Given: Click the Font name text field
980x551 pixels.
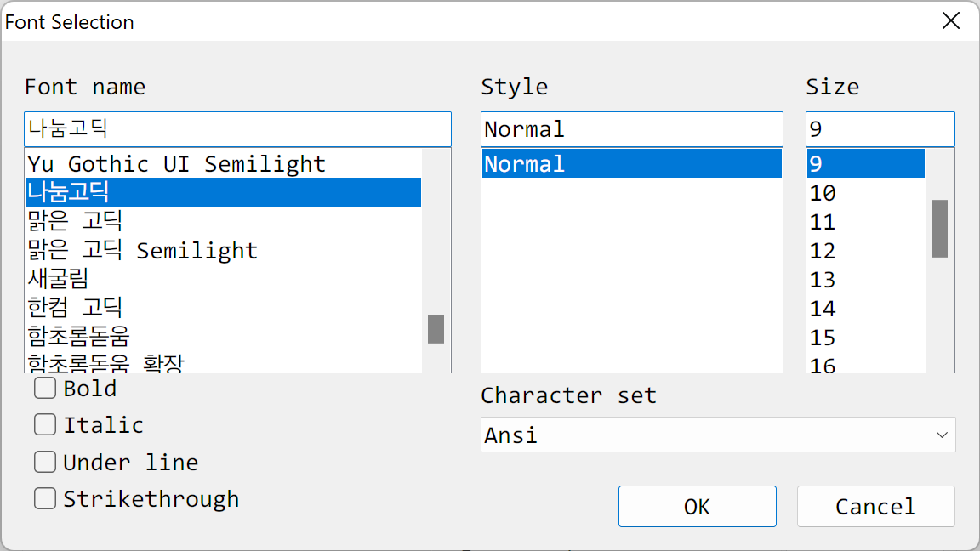Looking at the screenshot, I should click(x=237, y=129).
